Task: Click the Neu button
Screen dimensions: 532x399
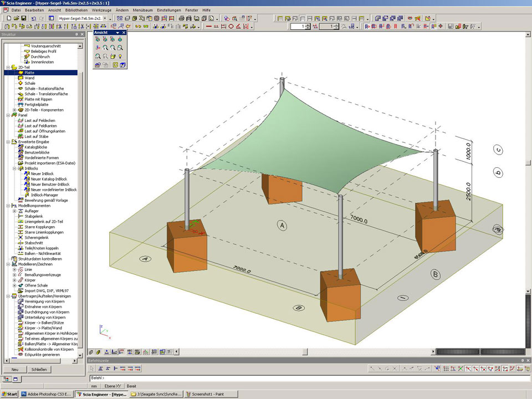Action: (15, 369)
